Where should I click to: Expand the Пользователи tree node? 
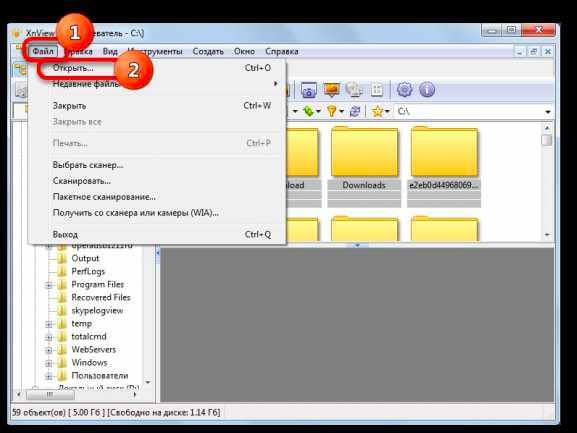point(49,376)
